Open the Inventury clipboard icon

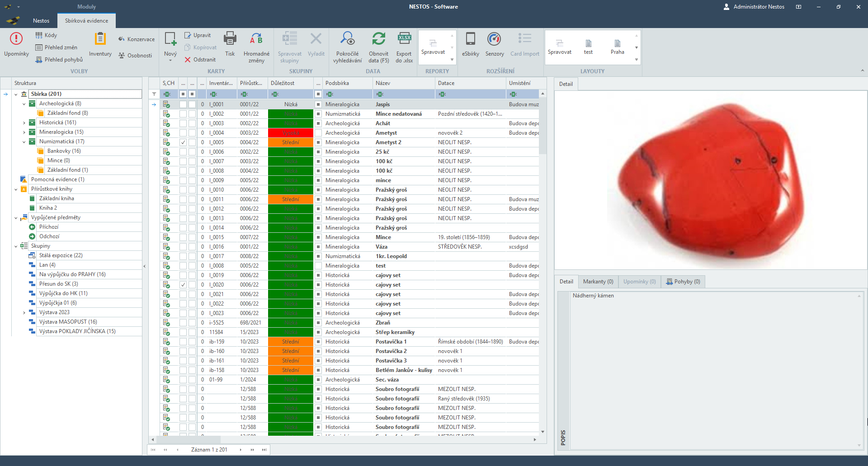click(100, 39)
